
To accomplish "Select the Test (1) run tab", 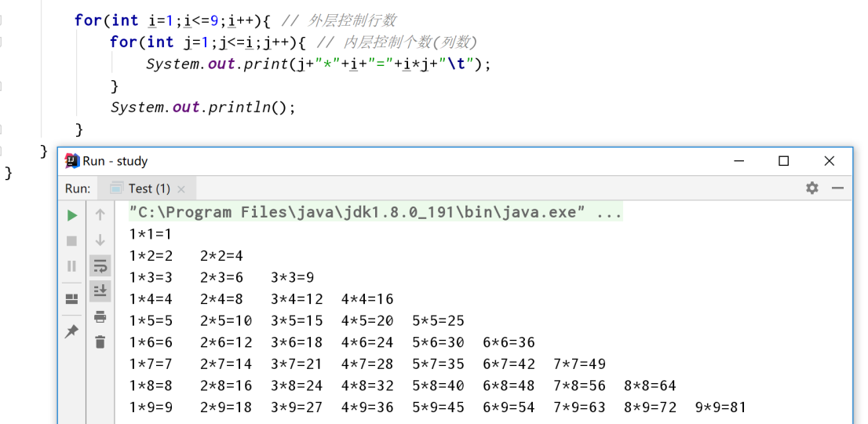I will (147, 188).
